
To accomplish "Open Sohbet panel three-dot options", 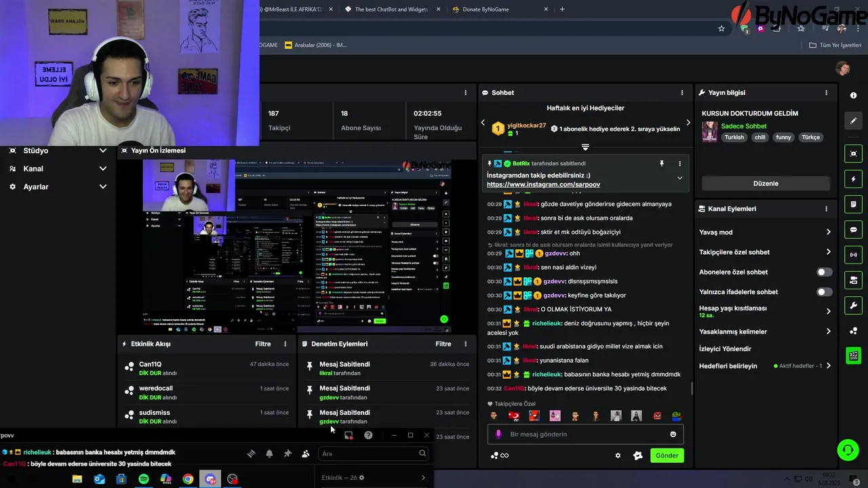I will pyautogui.click(x=682, y=93).
